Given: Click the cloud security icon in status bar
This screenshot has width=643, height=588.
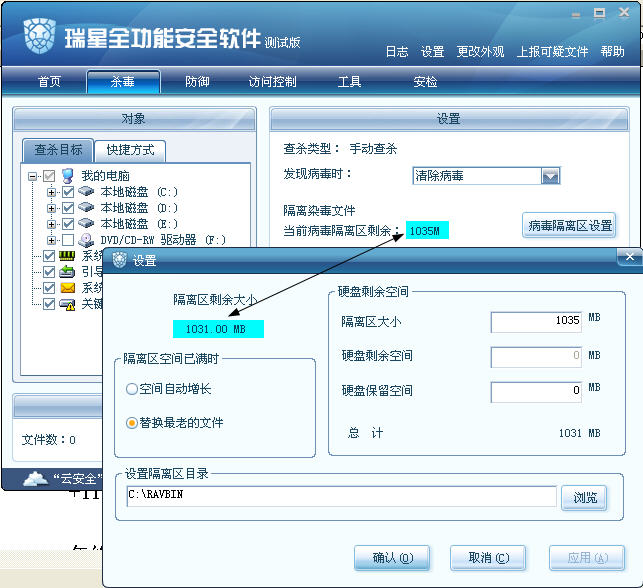Looking at the screenshot, I should tap(36, 479).
